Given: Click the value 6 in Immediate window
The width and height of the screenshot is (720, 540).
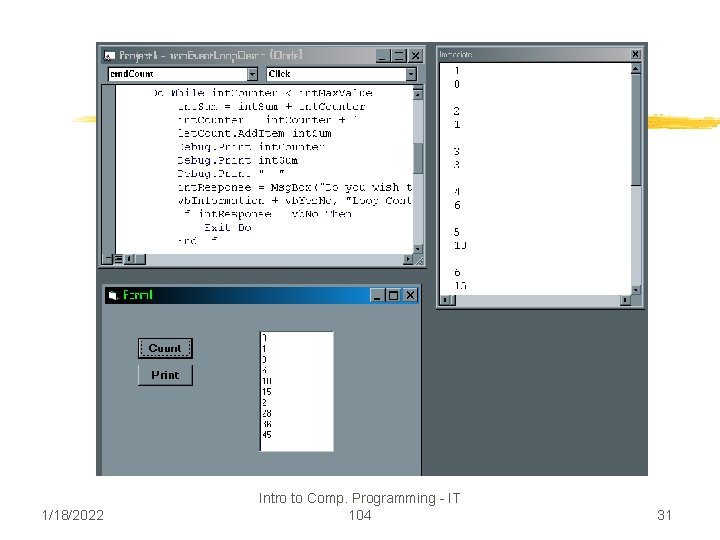Looking at the screenshot, I should coord(457,205).
